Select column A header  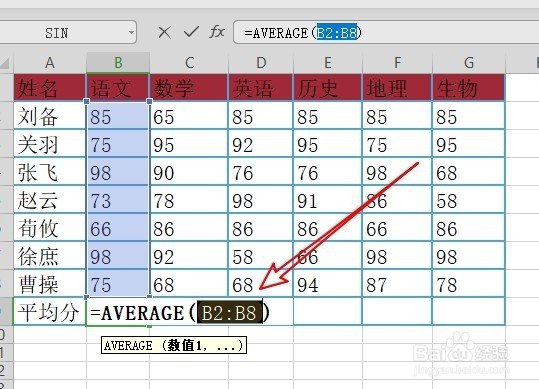pyautogui.click(x=50, y=63)
